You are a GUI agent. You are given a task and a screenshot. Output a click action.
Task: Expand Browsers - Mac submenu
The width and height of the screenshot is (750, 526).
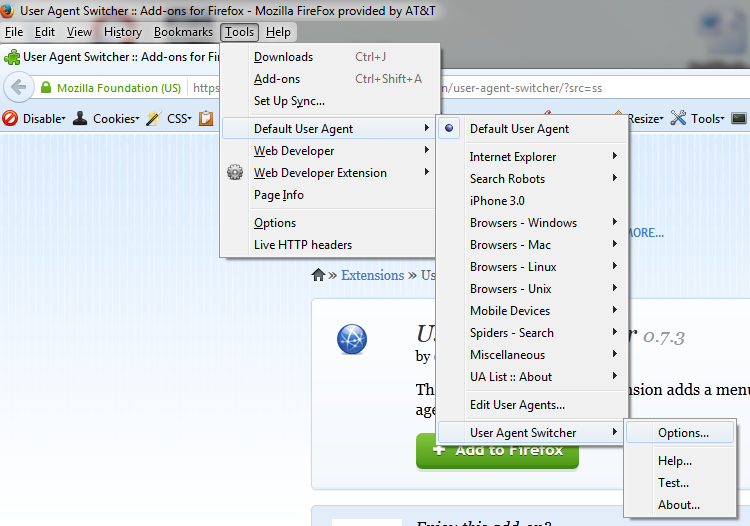tap(532, 244)
